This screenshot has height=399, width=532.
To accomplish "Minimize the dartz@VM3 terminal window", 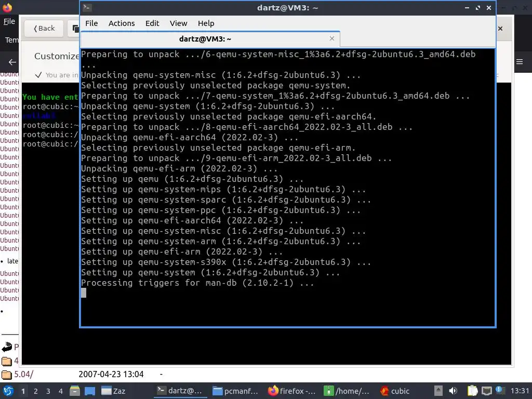I will [x=467, y=7].
